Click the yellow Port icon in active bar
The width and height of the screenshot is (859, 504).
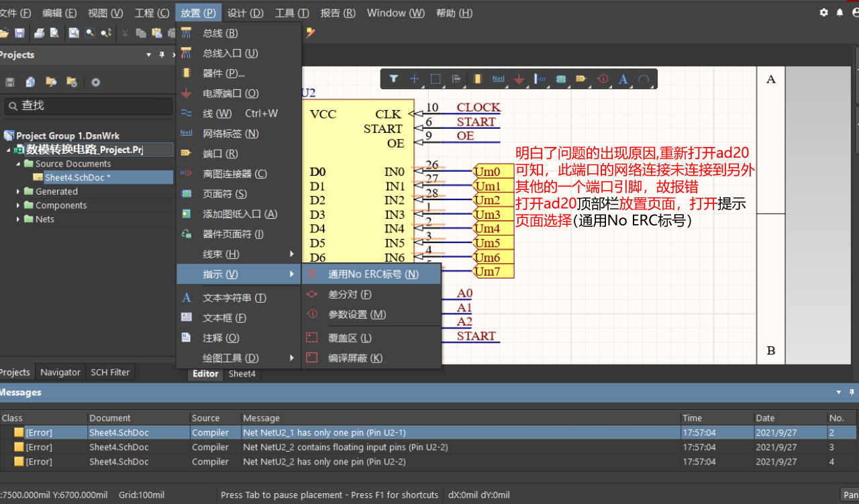581,79
